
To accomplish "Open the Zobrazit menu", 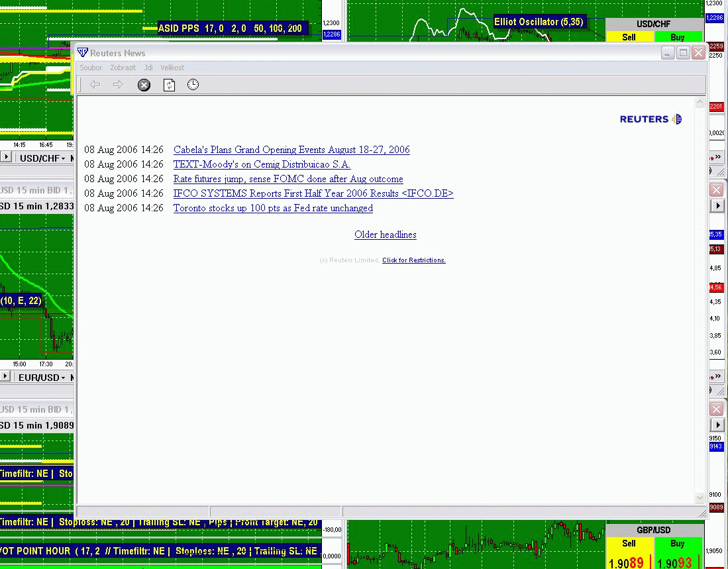I will 123,68.
